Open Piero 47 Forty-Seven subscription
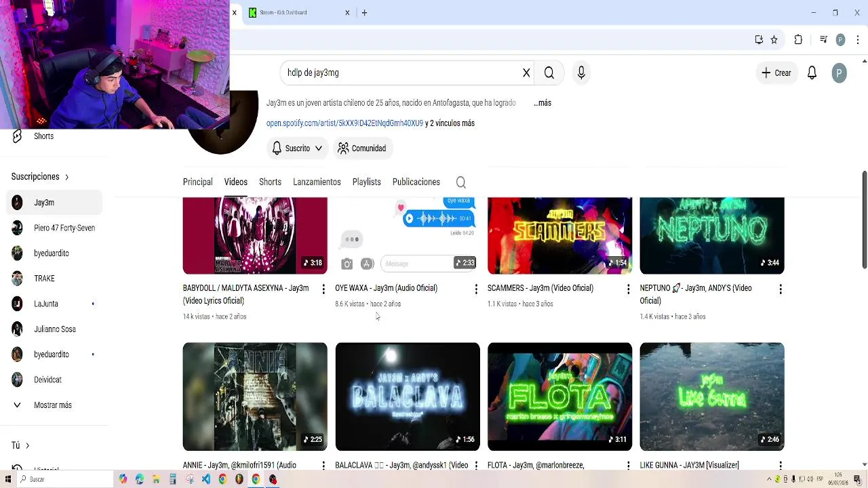 coord(54,228)
